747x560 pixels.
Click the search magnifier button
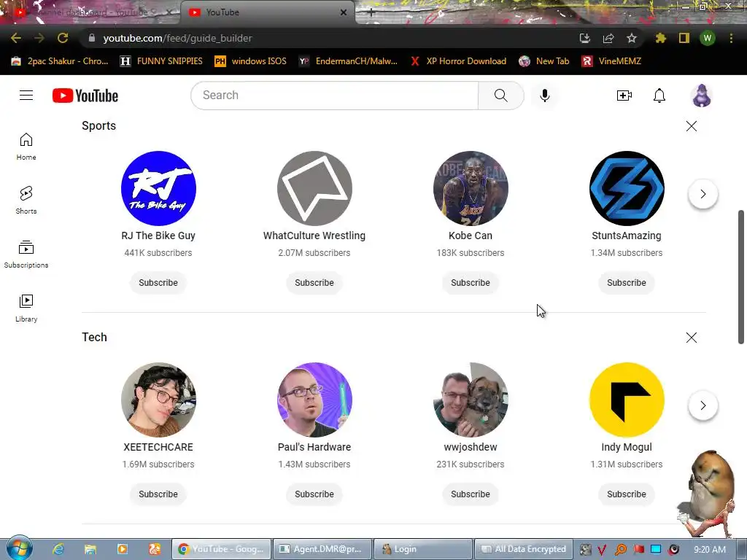tap(500, 96)
